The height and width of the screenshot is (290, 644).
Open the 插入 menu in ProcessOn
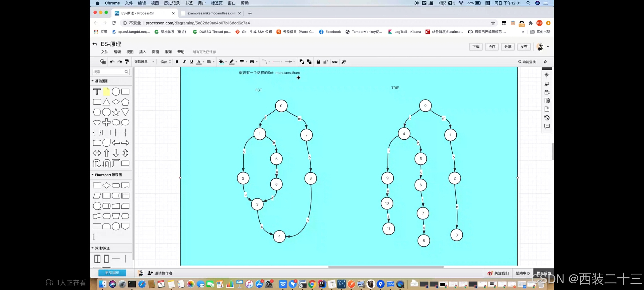[x=142, y=52]
